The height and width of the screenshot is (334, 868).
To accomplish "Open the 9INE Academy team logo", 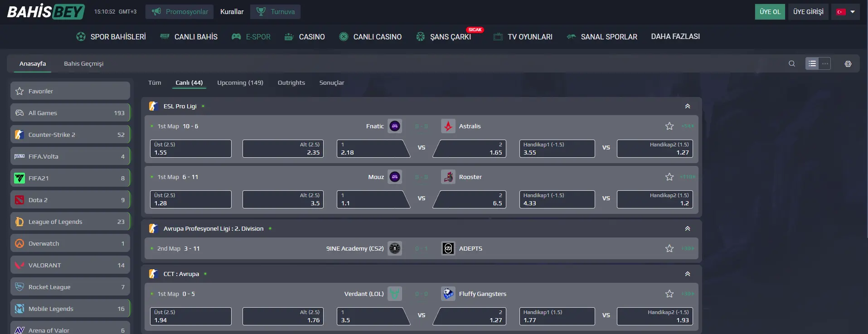I will coord(395,248).
